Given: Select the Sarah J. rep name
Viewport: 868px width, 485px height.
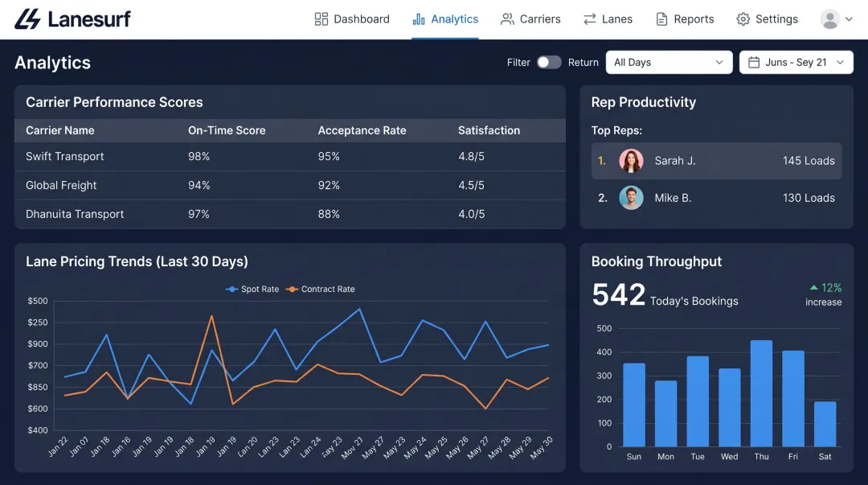Looking at the screenshot, I should tap(675, 161).
